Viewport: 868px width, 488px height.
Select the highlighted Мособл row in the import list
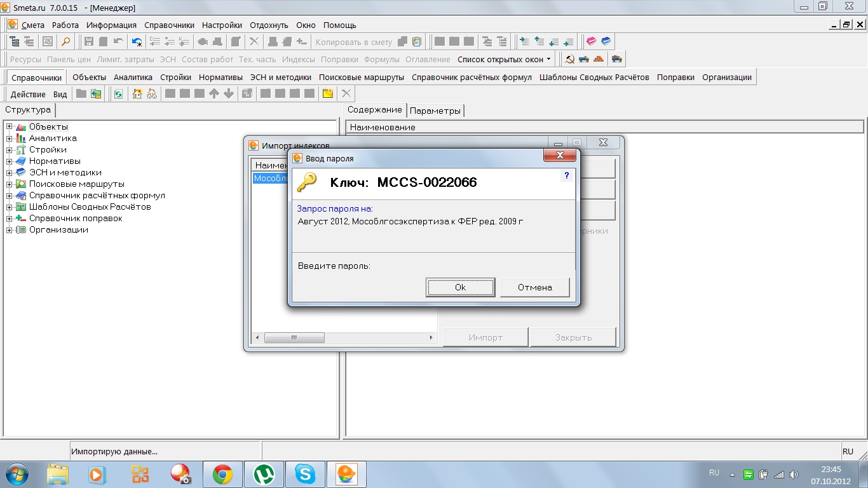click(271, 179)
